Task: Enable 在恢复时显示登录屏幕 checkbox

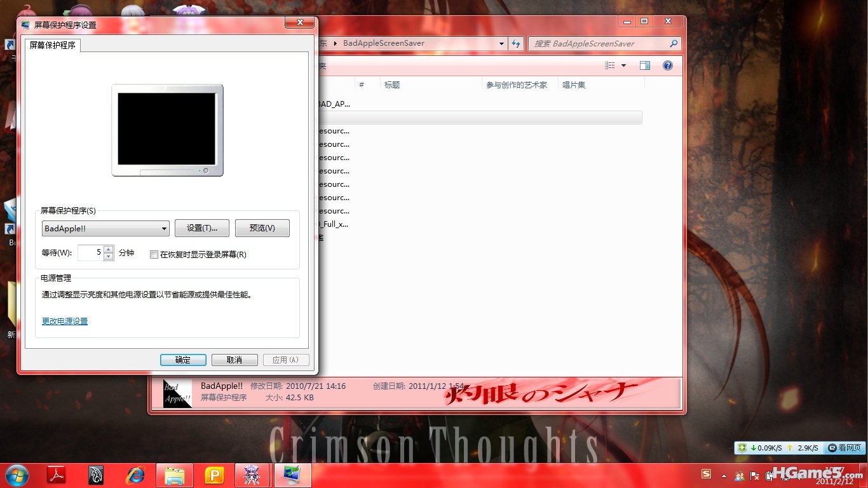Action: tap(154, 255)
